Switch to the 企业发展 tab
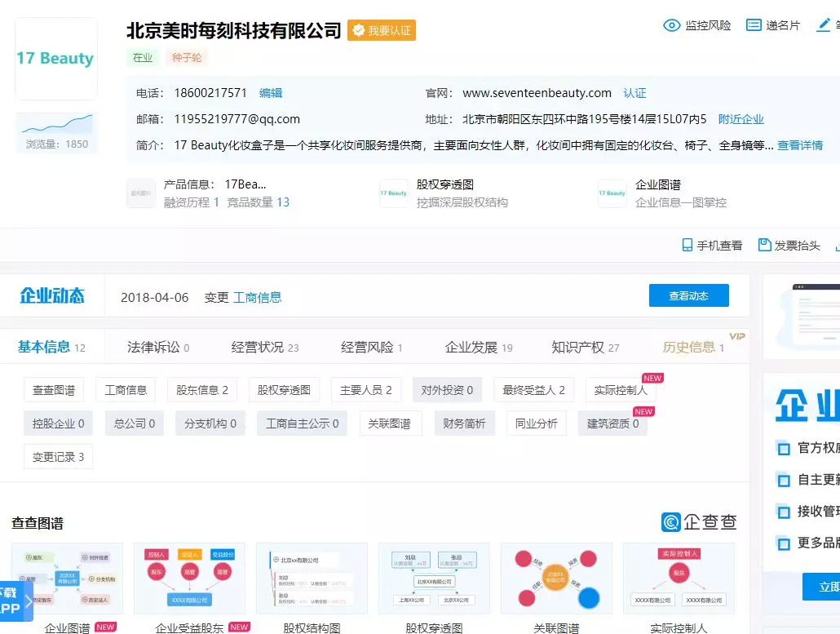 point(479,348)
